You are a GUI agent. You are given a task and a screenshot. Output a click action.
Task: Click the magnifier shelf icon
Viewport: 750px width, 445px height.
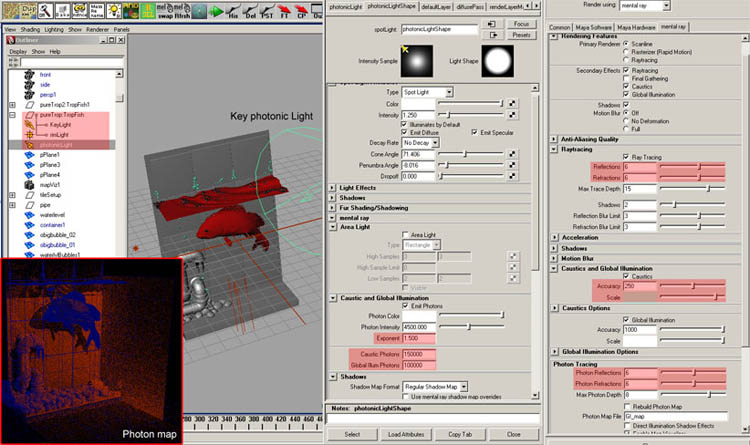click(45, 11)
